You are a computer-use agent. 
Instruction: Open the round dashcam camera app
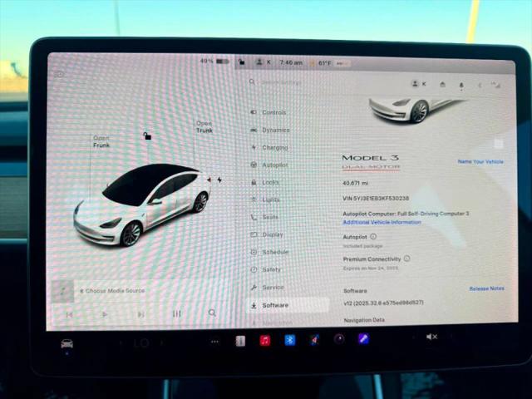(x=339, y=338)
